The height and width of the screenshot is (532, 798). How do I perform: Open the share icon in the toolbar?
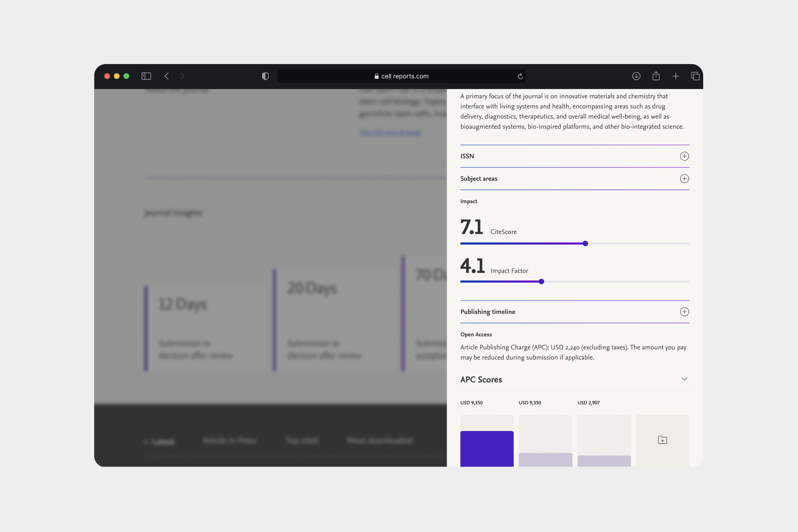pyautogui.click(x=656, y=76)
